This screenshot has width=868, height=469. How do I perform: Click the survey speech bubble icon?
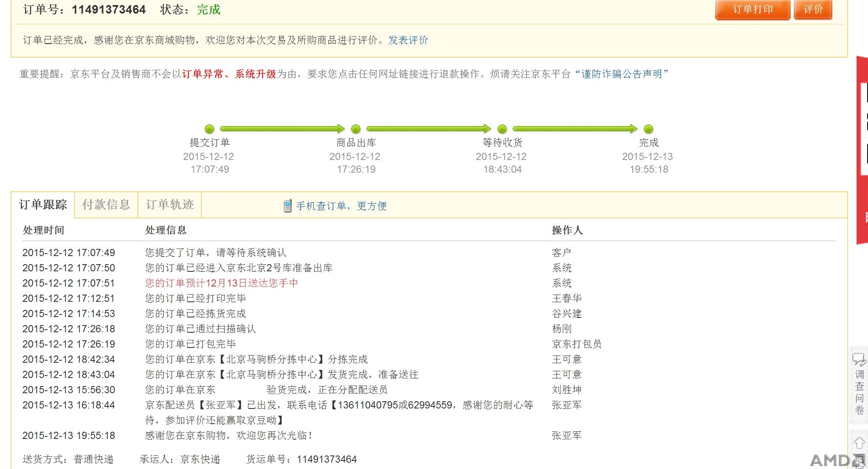[x=859, y=359]
